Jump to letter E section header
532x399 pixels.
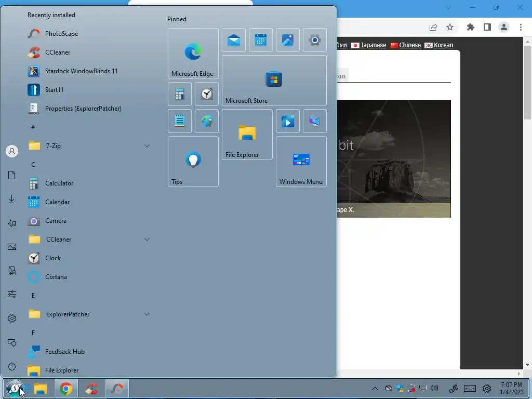point(33,296)
